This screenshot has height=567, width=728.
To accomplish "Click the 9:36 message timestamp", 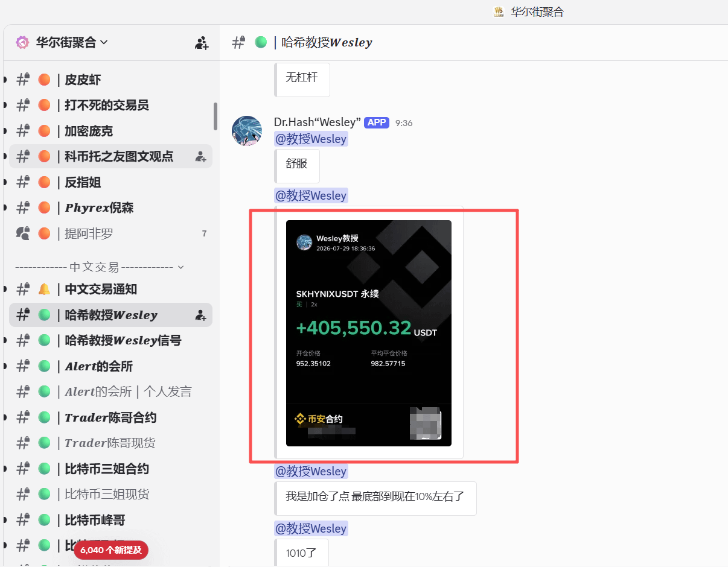I will (404, 123).
